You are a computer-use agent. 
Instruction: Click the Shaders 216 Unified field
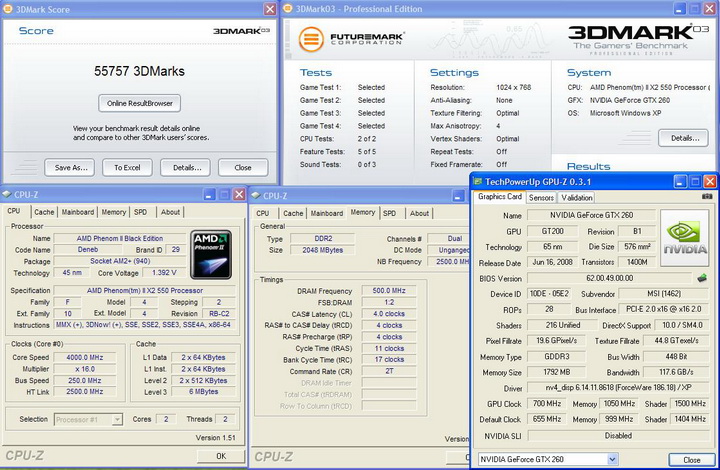coord(563,325)
